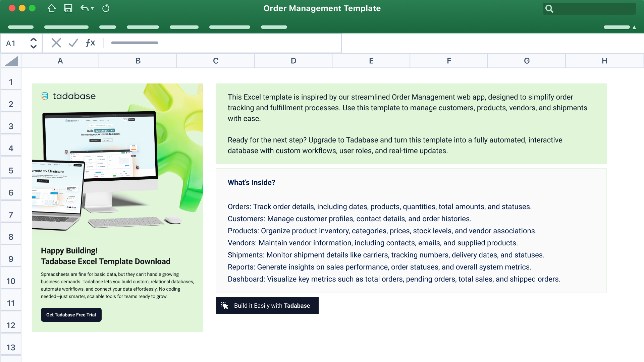Screen dimensions: 644x362
Task: Click the Redo circular arrow icon
Action: point(106,8)
